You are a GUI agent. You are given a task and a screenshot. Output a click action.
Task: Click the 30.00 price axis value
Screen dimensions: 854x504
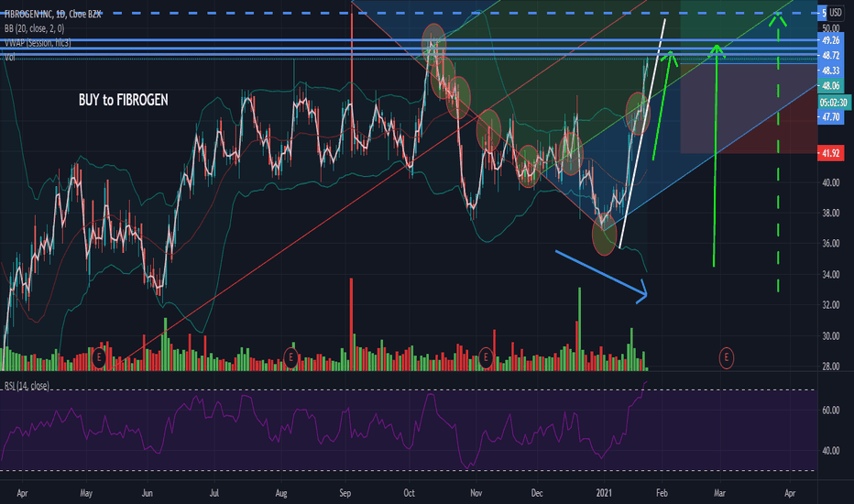[830, 336]
